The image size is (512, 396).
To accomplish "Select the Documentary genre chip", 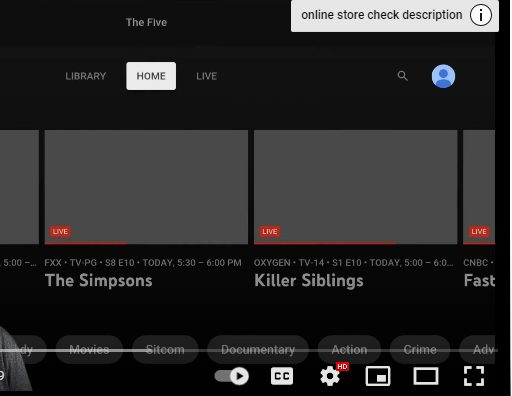I will (258, 350).
